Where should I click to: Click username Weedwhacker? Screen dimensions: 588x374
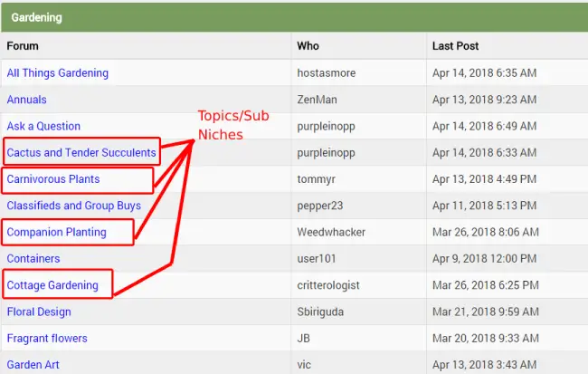coord(331,232)
